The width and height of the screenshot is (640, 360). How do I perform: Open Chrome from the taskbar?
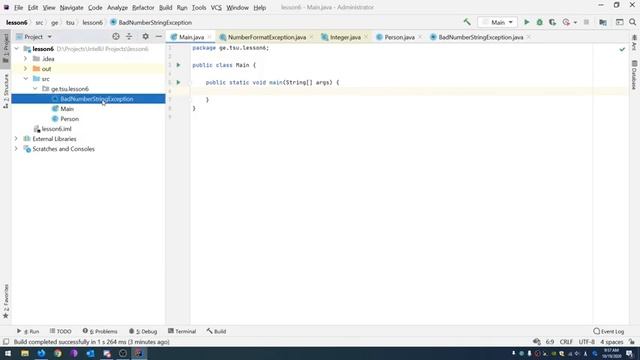tap(58, 353)
